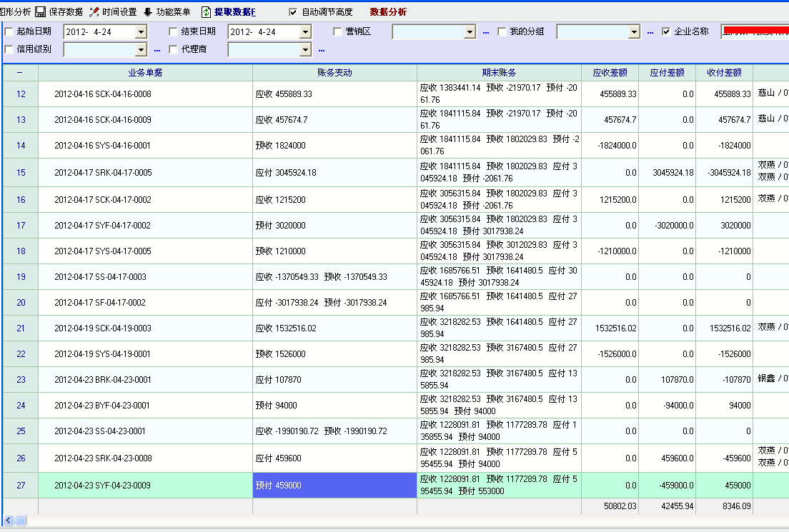The image size is (789, 532).
Task: Click the 提取数据 button label
Action: [x=234, y=12]
